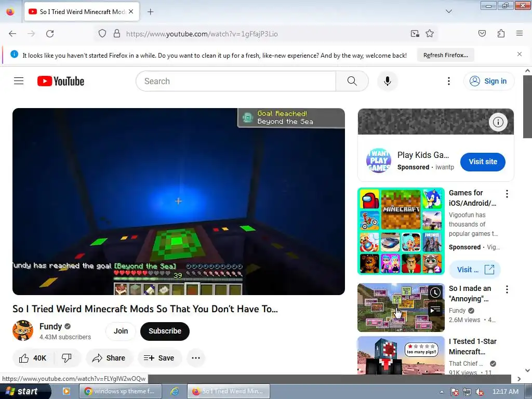This screenshot has height=399, width=532.
Task: Dislike the video with thumbs down
Action: (67, 358)
